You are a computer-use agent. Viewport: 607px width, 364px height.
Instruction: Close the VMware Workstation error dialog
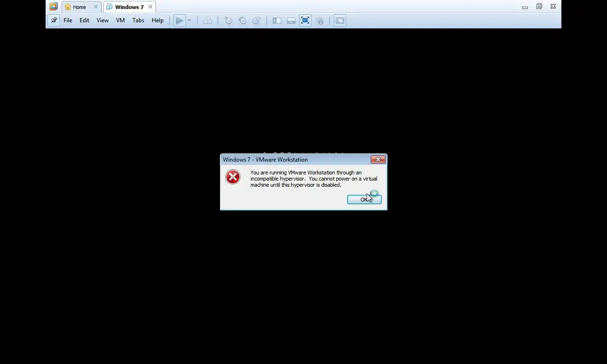[x=378, y=159]
